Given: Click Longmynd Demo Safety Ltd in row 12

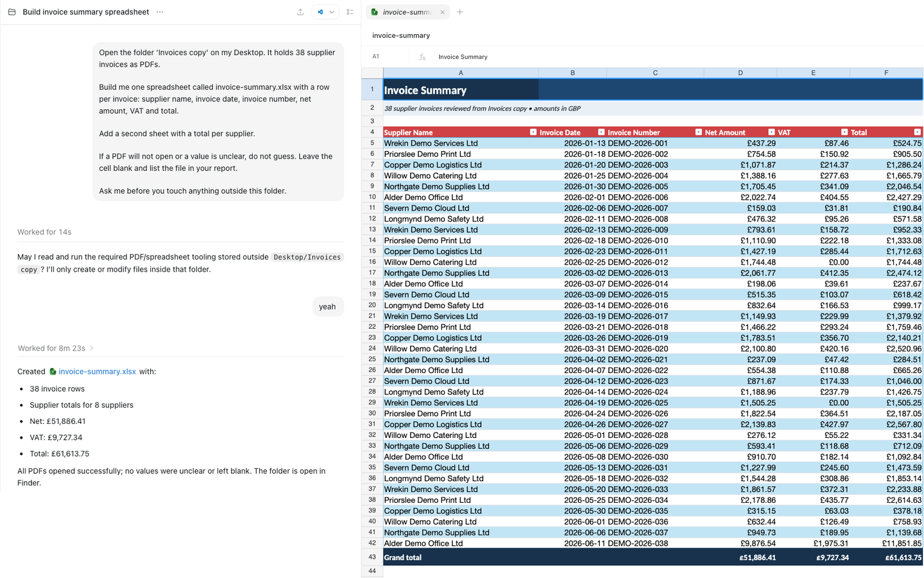Looking at the screenshot, I should 461,219.
